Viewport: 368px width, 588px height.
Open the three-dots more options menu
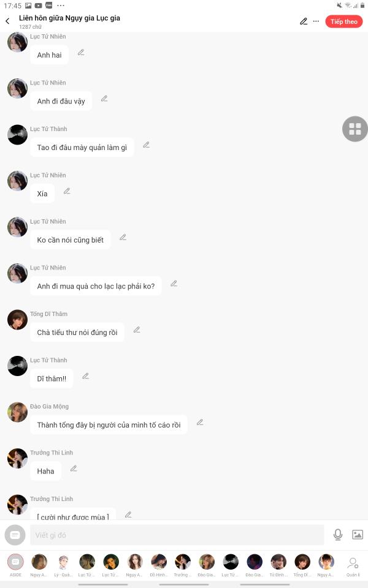(x=316, y=21)
